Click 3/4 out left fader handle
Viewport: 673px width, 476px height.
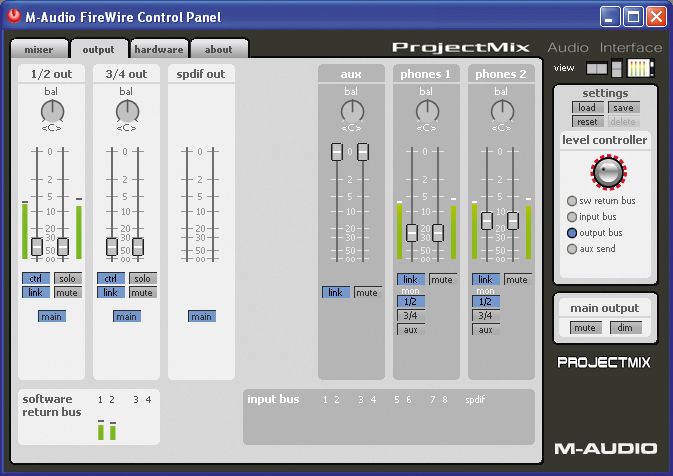click(x=112, y=247)
